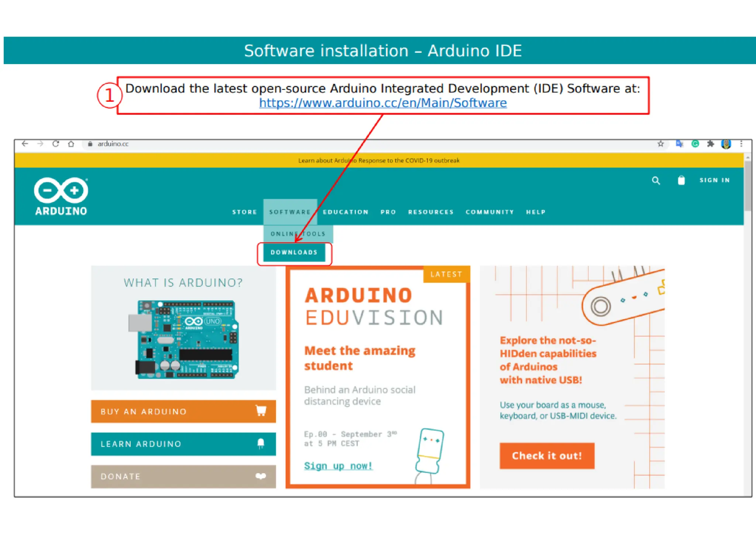Reload the arduino.cc page
The width and height of the screenshot is (756, 537).
56,144
